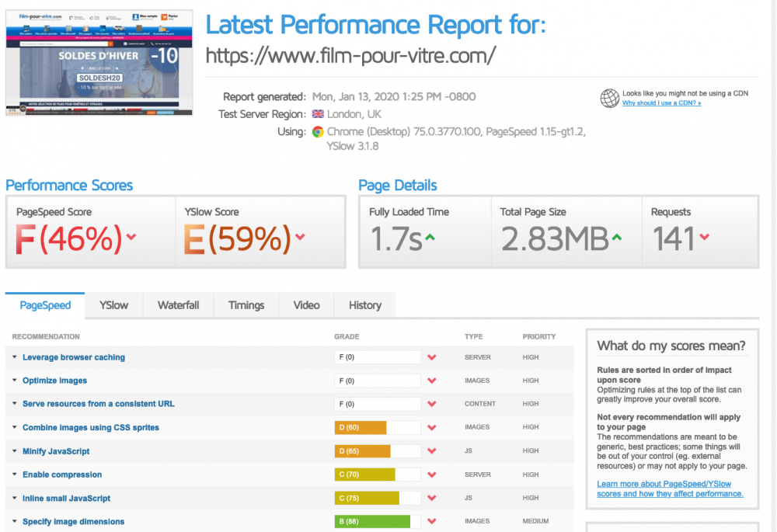Expand Enable compression row triangle

point(14,474)
